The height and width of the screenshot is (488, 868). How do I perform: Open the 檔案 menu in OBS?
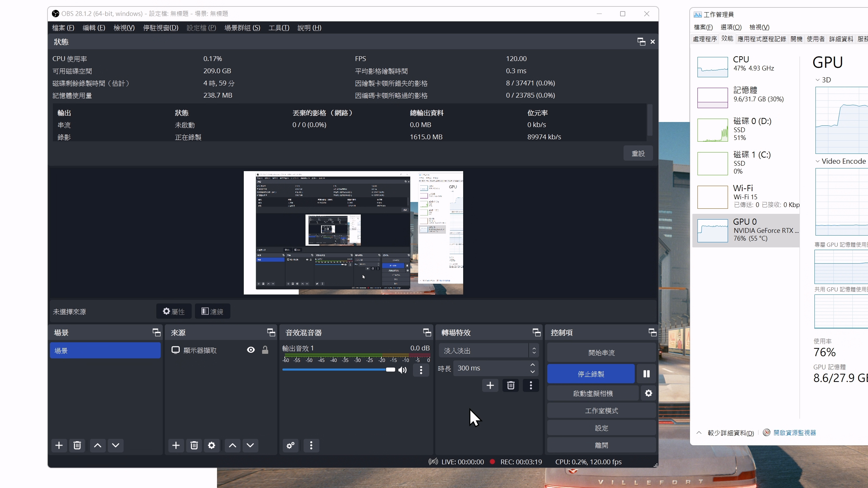[x=63, y=28]
